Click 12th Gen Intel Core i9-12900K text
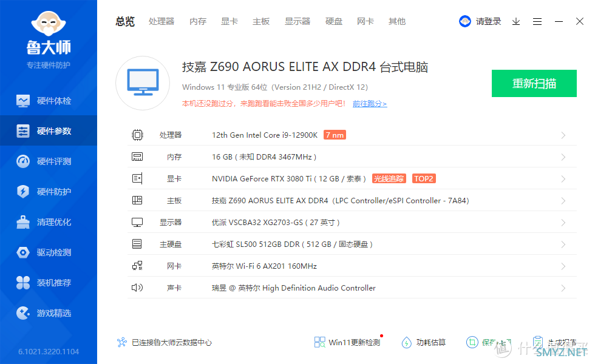The image size is (595, 364). click(x=265, y=135)
